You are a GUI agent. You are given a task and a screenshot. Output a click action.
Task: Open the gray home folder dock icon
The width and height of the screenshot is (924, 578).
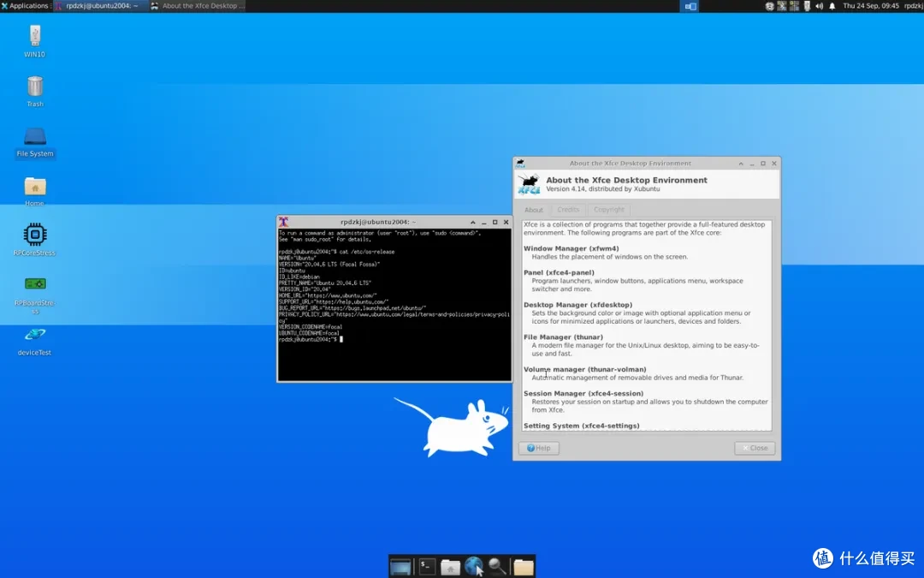(x=450, y=568)
